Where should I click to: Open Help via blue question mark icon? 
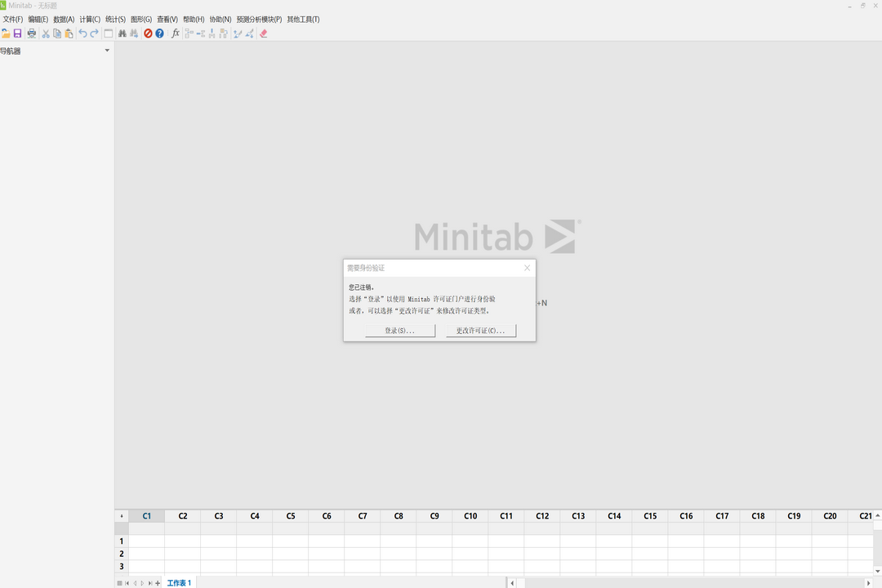click(159, 33)
